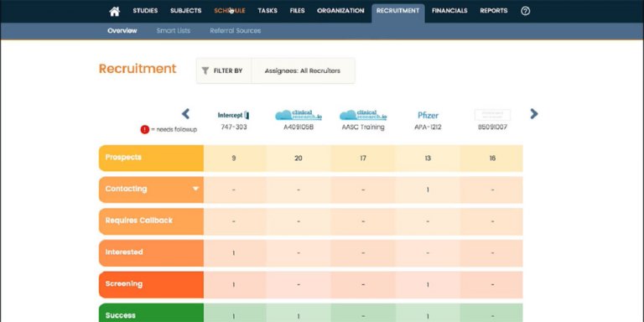Screen dimensions: 644x322
Task: Click the FILTER BY button
Action: (224, 70)
